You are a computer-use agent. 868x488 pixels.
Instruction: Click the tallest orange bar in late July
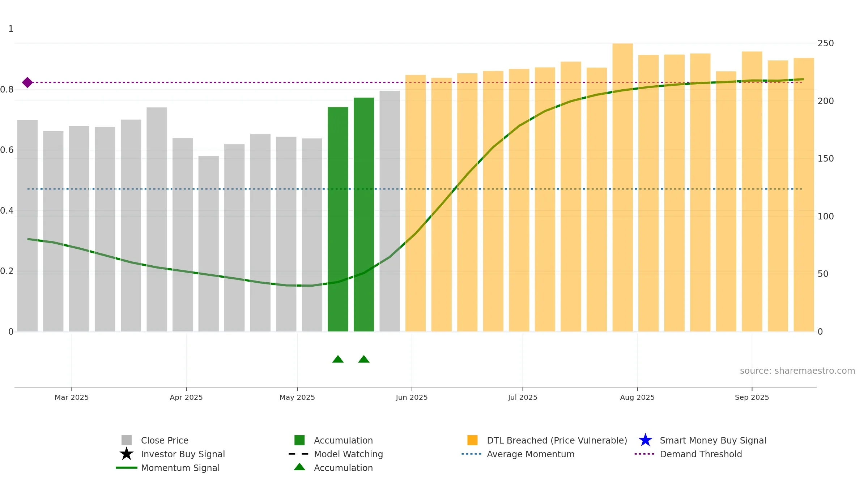pyautogui.click(x=622, y=187)
